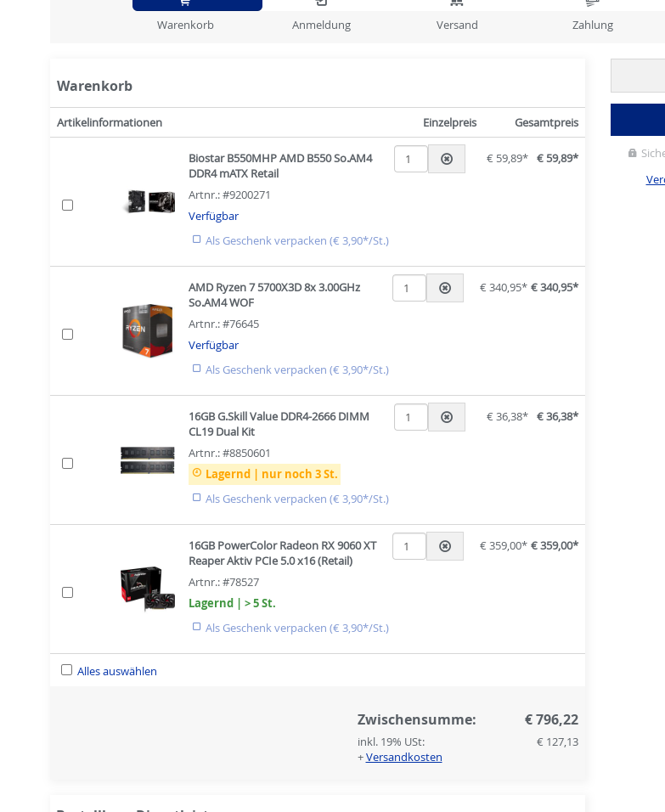The height and width of the screenshot is (812, 665).
Task: Open the Radeon RX 9060 XT thumbnail
Action: [148, 589]
